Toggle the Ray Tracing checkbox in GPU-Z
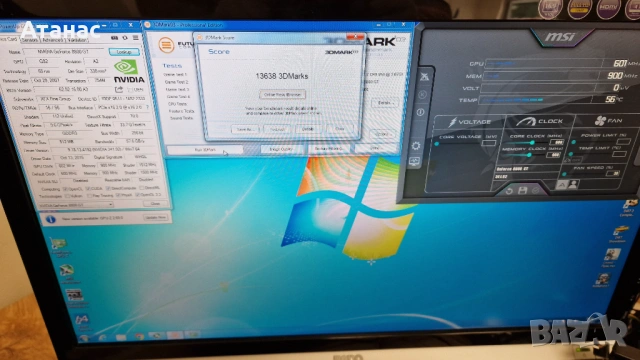Image resolution: width=640 pixels, height=360 pixels. pyautogui.click(x=89, y=196)
